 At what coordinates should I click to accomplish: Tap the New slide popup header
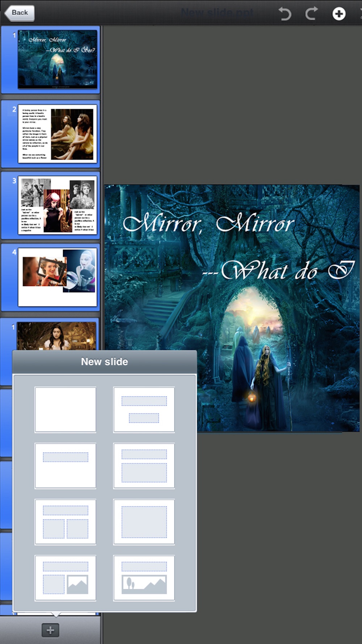[x=105, y=361]
